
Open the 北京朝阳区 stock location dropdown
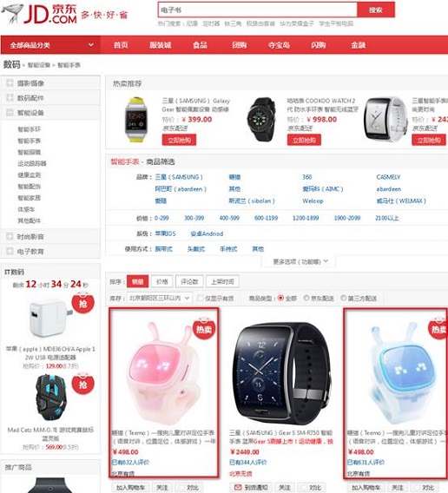pos(159,298)
